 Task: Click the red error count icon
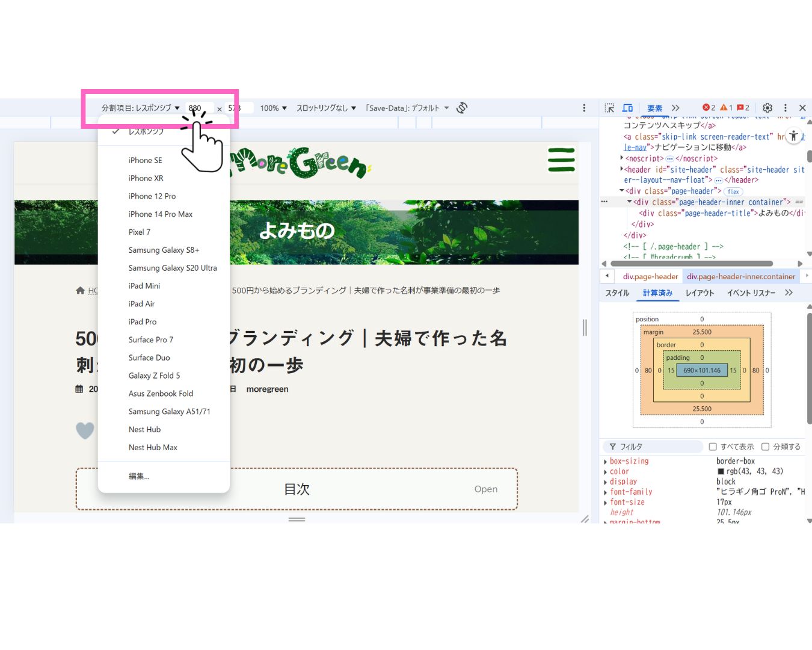tap(709, 108)
